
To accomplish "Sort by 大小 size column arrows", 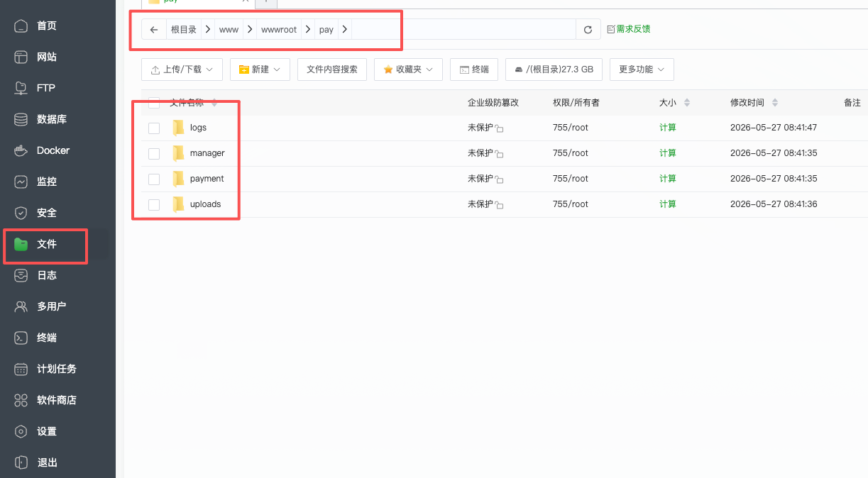I will coord(686,103).
